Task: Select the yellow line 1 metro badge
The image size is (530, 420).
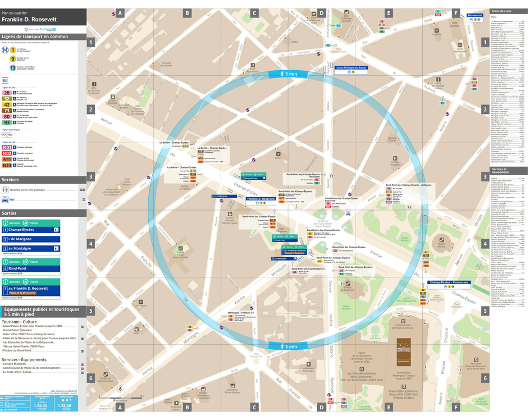Action: 13,50
